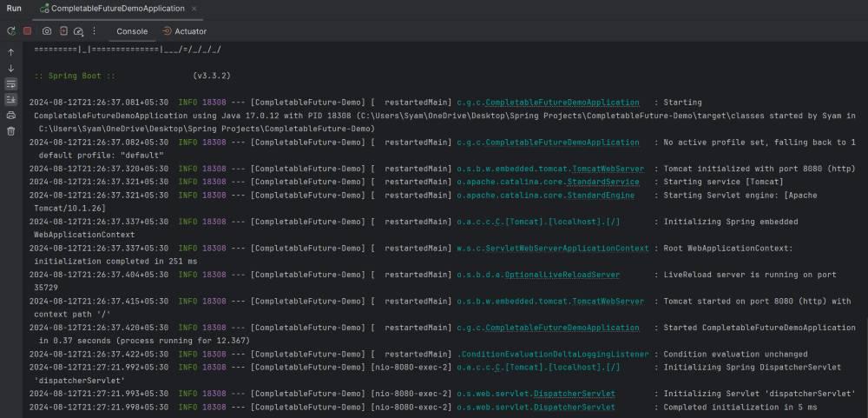Click 'Starting service [Tomcat]' message

(723, 182)
